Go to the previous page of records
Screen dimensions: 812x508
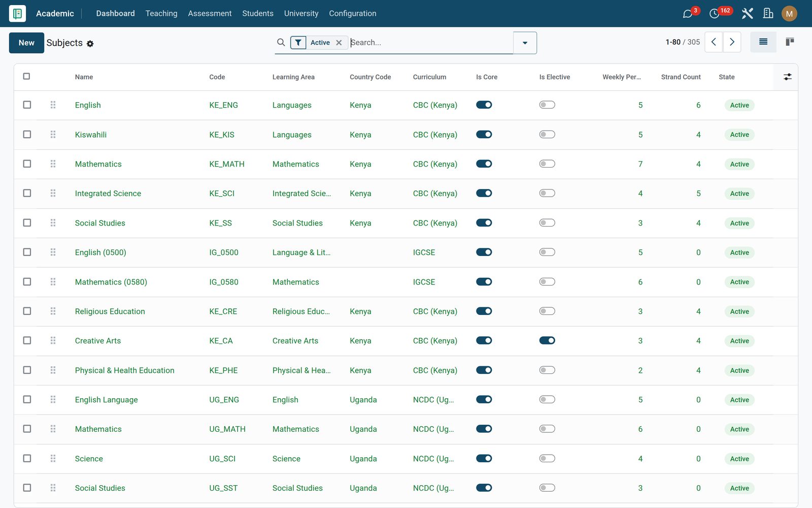coord(714,42)
